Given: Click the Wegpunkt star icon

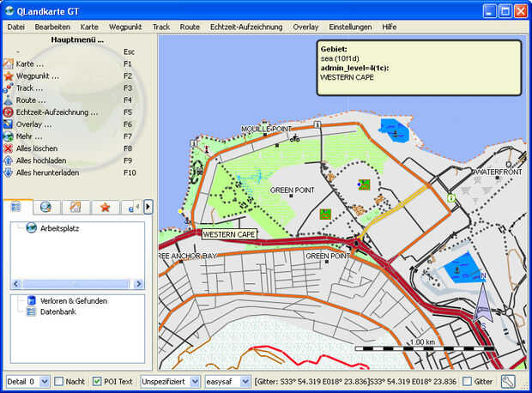Looking at the screenshot, I should [x=8, y=76].
